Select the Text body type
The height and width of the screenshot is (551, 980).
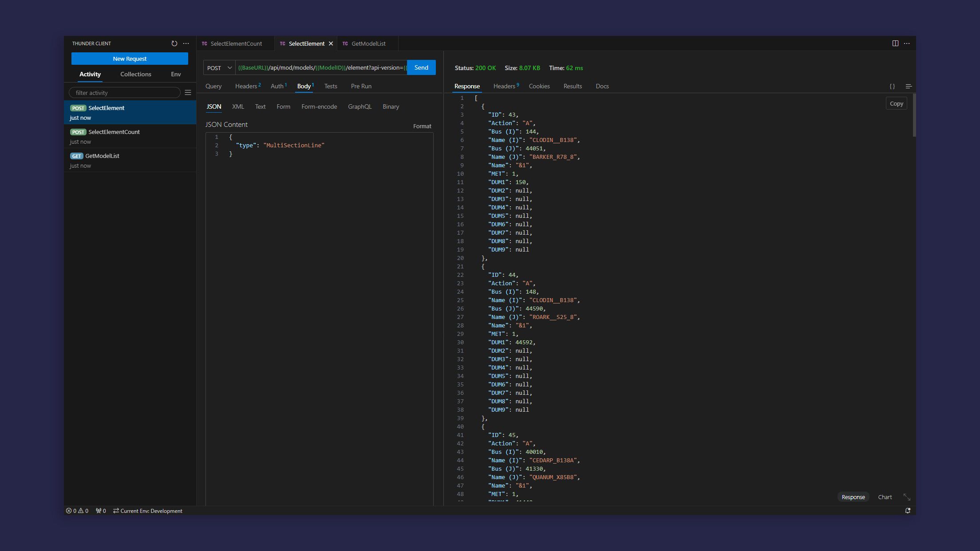(x=260, y=106)
